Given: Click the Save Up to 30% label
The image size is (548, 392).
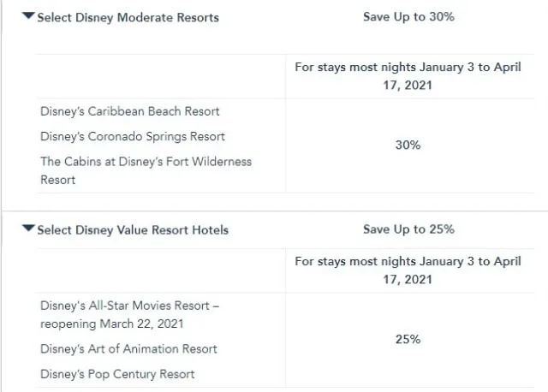Looking at the screenshot, I should pyautogui.click(x=408, y=16).
